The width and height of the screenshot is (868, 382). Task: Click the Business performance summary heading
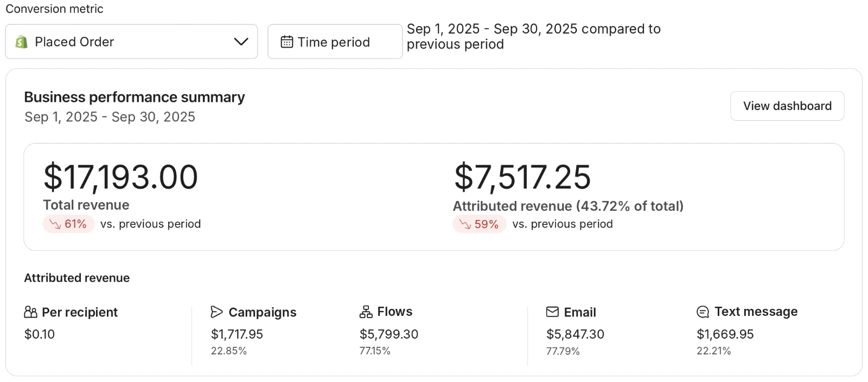click(135, 97)
